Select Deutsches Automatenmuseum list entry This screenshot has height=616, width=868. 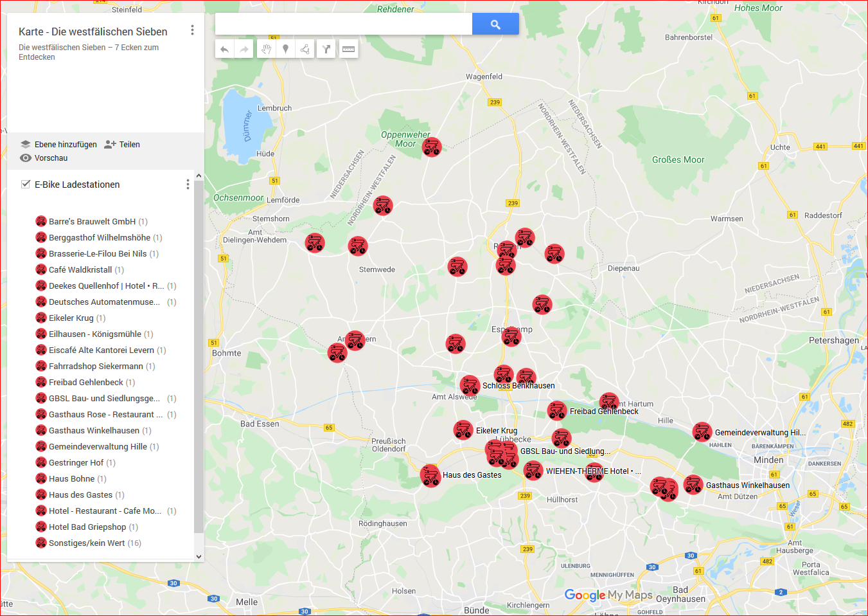click(x=106, y=302)
